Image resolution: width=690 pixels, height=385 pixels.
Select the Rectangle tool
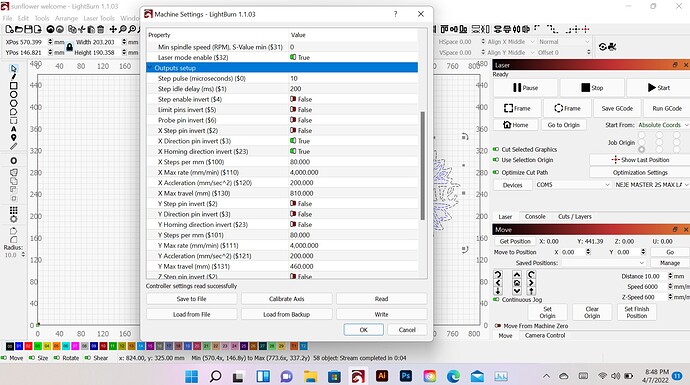coord(14,85)
